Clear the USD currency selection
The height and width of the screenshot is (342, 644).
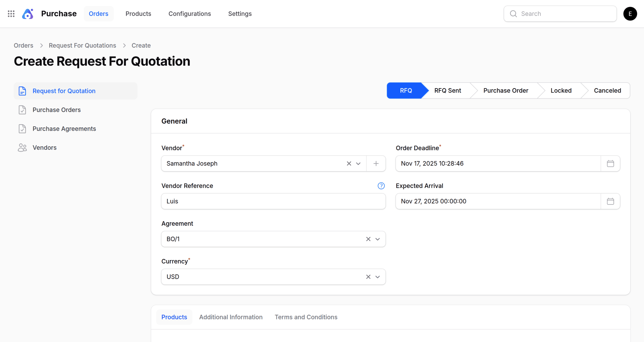368,277
